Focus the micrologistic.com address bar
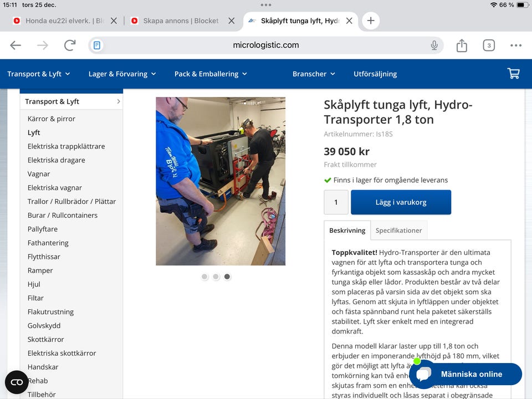Image resolution: width=532 pixels, height=399 pixels. [265, 45]
